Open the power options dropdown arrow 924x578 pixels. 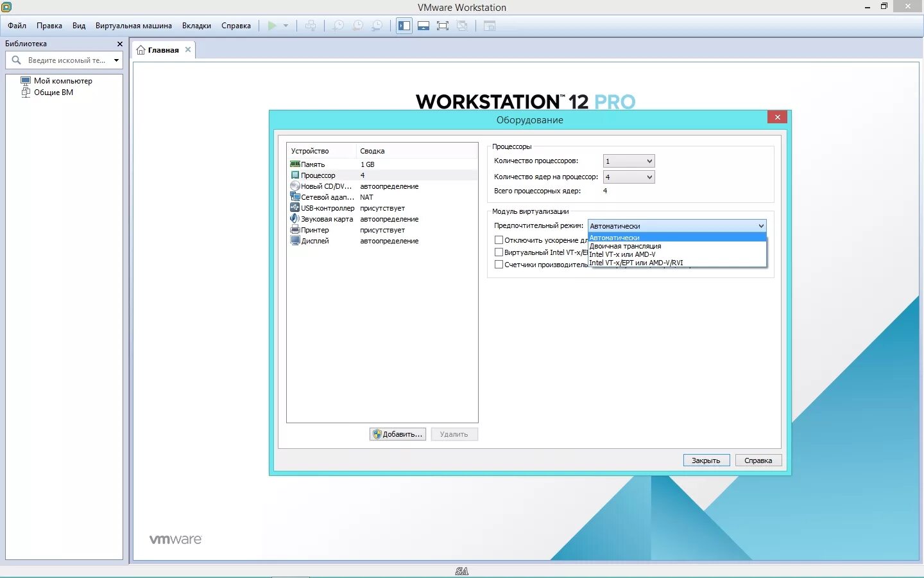[x=286, y=26]
